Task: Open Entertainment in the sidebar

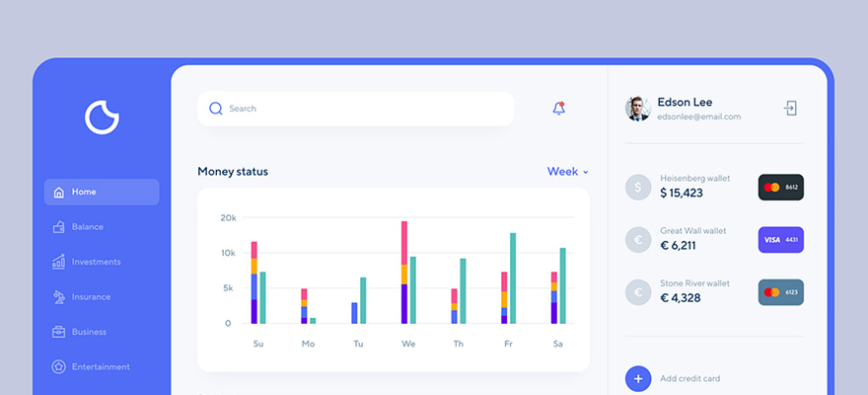Action: [100, 367]
